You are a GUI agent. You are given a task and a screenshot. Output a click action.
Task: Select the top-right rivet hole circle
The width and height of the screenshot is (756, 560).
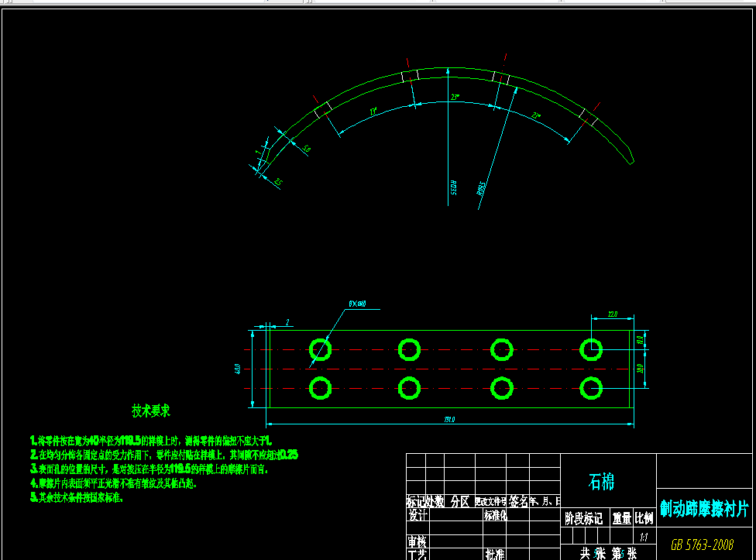pos(591,349)
